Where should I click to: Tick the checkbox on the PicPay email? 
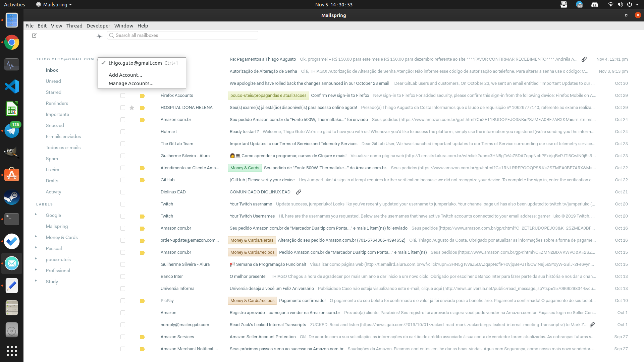click(122, 301)
